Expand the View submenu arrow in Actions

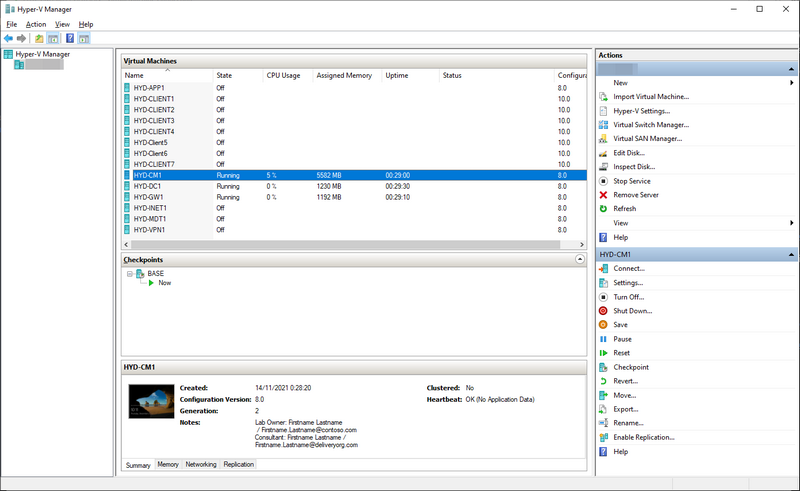[x=791, y=223]
